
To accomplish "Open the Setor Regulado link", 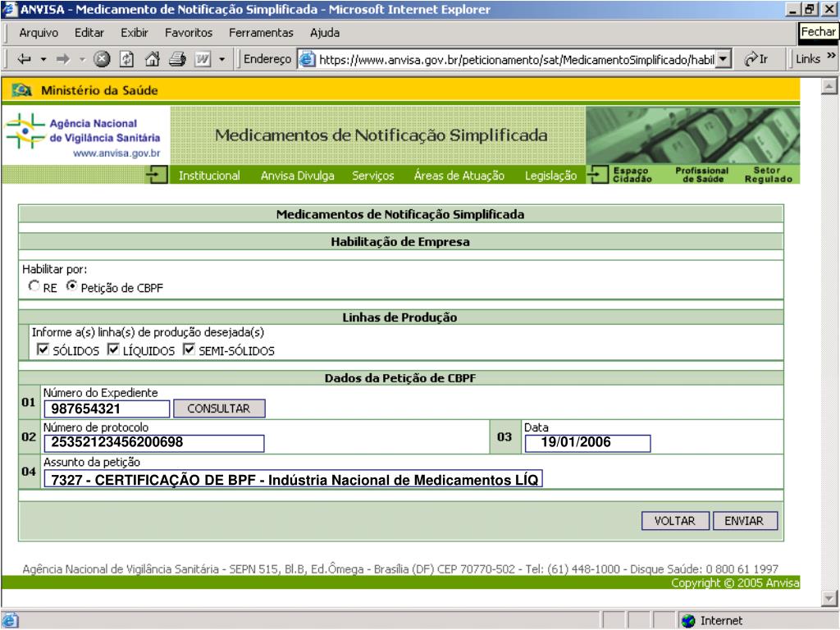I will point(768,175).
